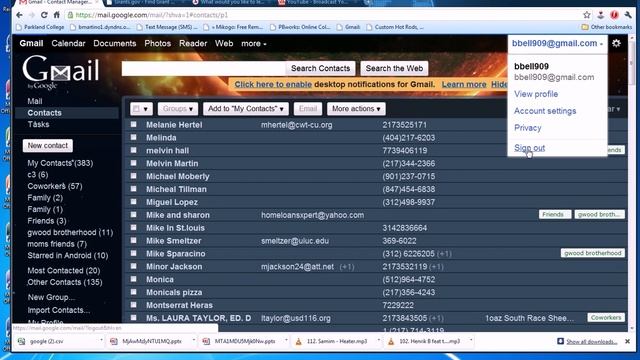Open Gmail settings gear icon

click(616, 43)
